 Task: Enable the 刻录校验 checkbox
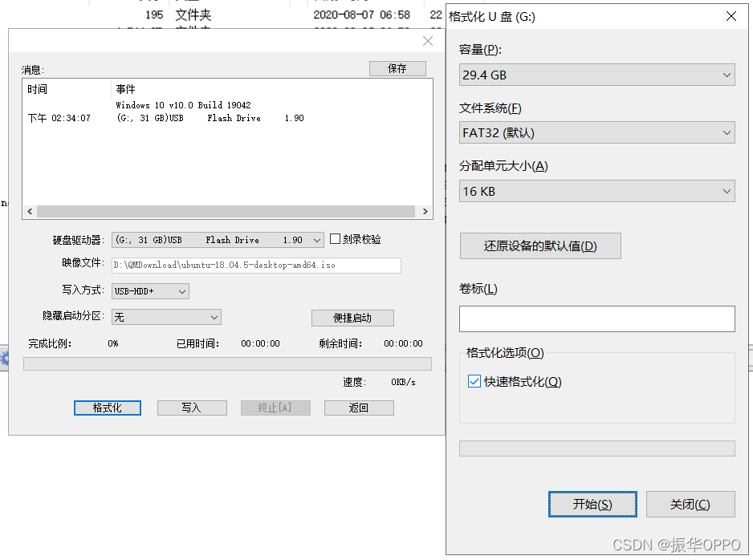click(335, 238)
